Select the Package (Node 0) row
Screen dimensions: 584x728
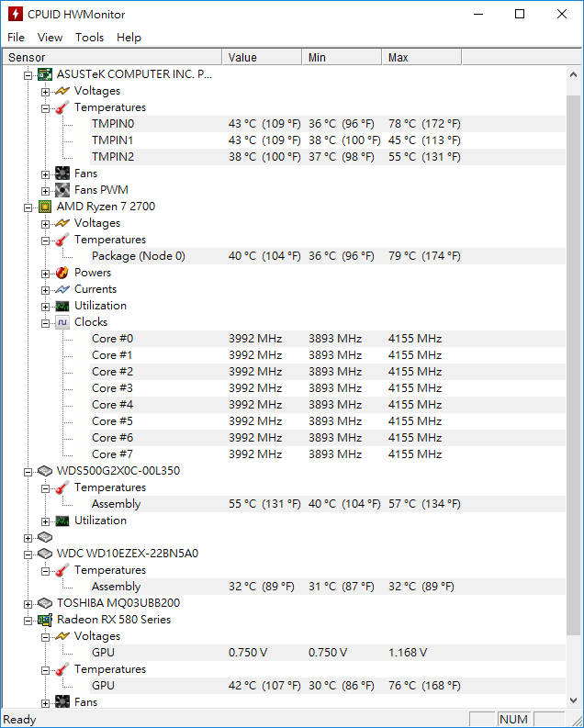[328, 256]
